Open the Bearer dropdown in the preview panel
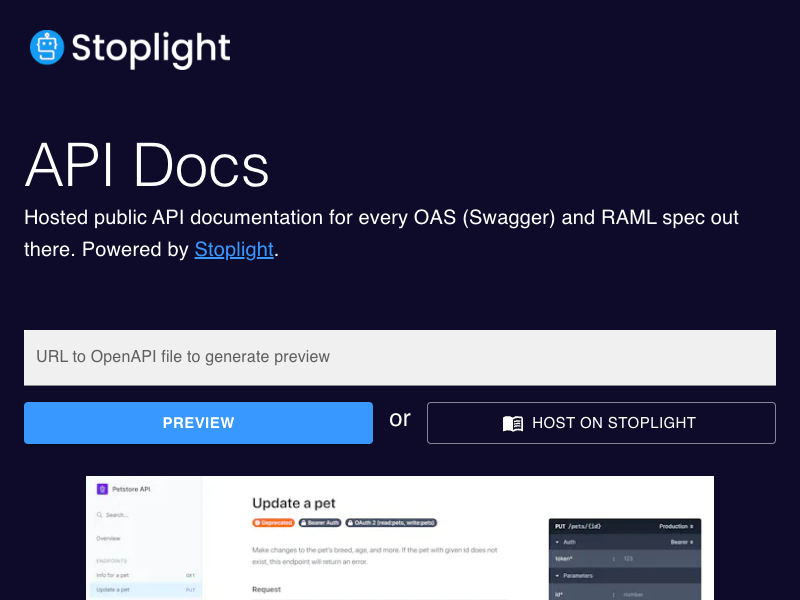This screenshot has width=800, height=600. pos(682,542)
